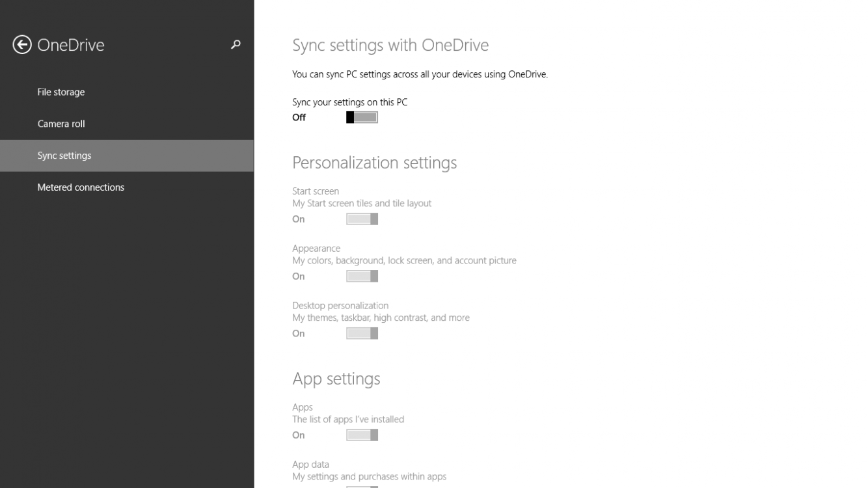Click the Personalization settings heading
The height and width of the screenshot is (488, 868).
pos(375,163)
